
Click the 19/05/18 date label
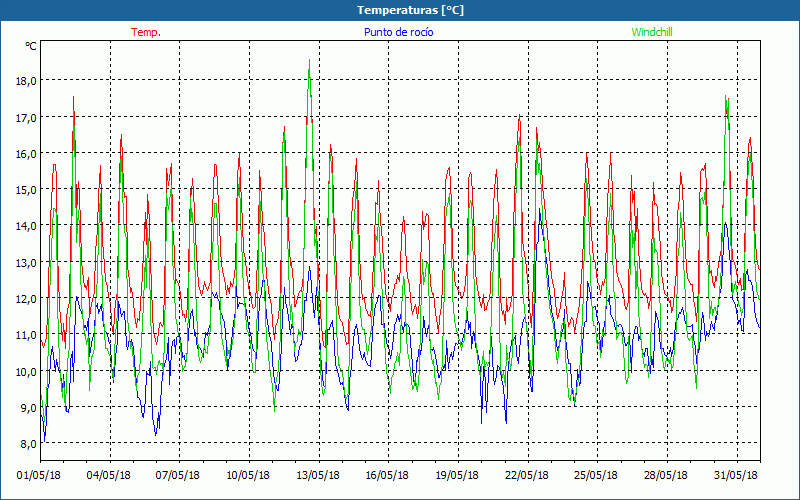[457, 476]
